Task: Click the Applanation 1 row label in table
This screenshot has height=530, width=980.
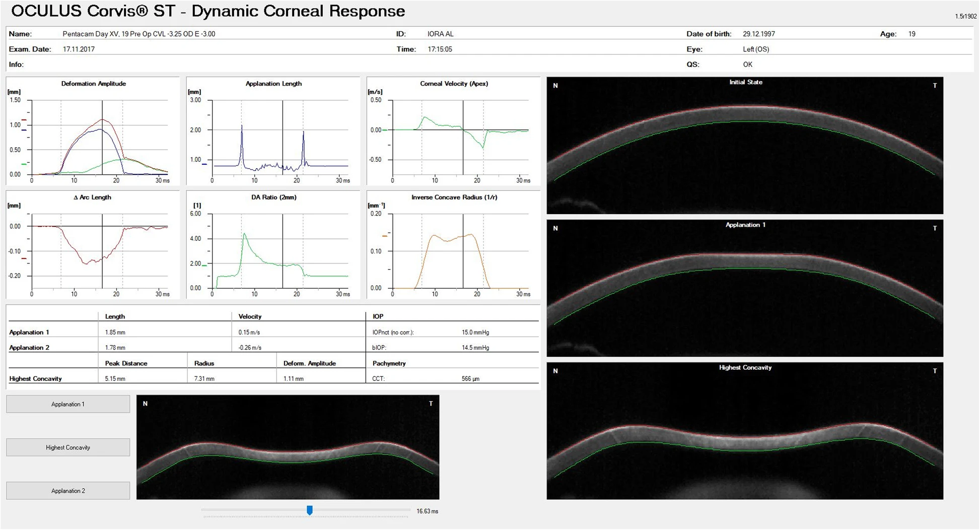Action: pyautogui.click(x=29, y=333)
